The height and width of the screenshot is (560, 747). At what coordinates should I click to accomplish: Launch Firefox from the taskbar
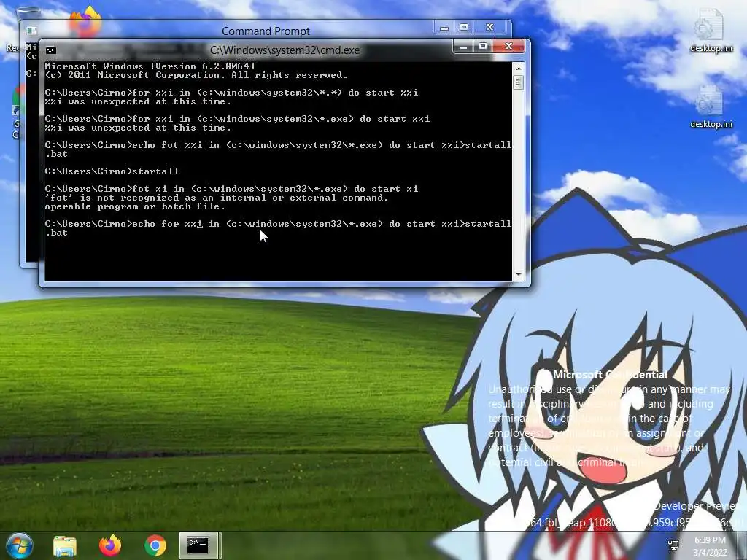coord(110,545)
